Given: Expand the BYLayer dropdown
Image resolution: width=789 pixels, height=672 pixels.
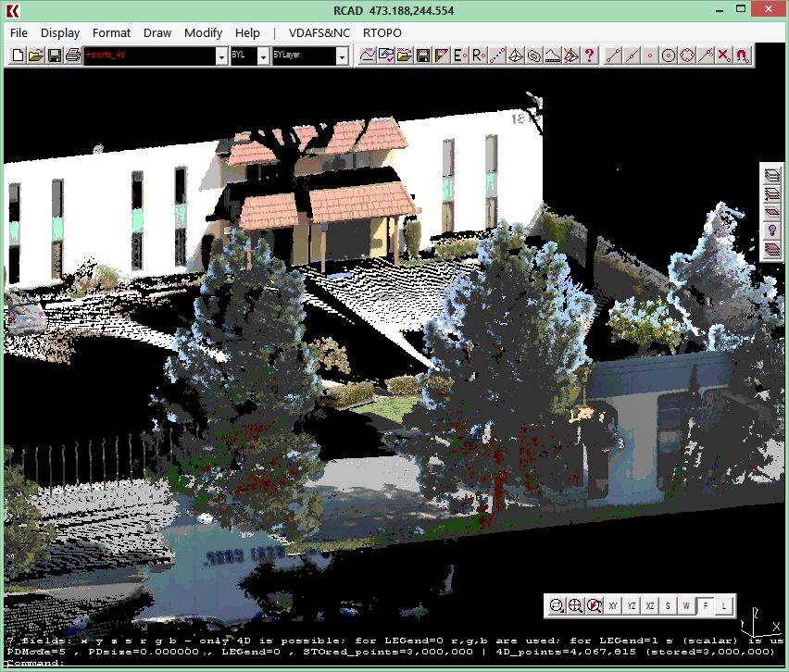Looking at the screenshot, I should coord(342,56).
